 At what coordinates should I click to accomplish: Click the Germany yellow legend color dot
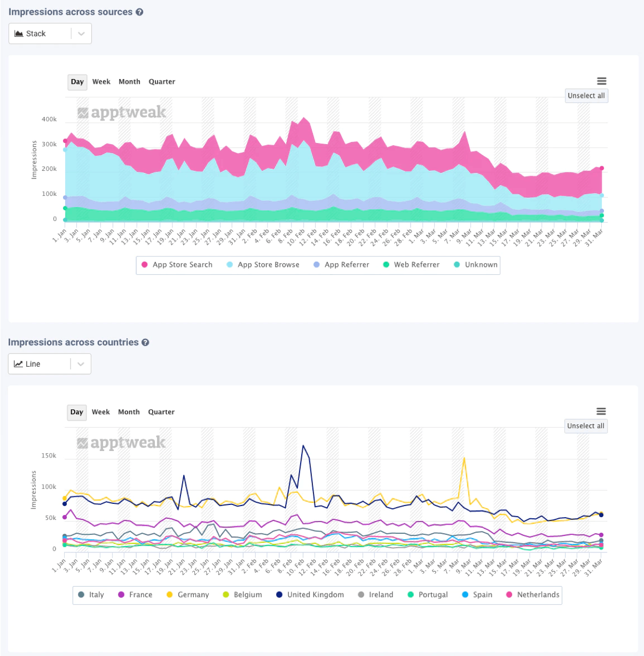169,595
